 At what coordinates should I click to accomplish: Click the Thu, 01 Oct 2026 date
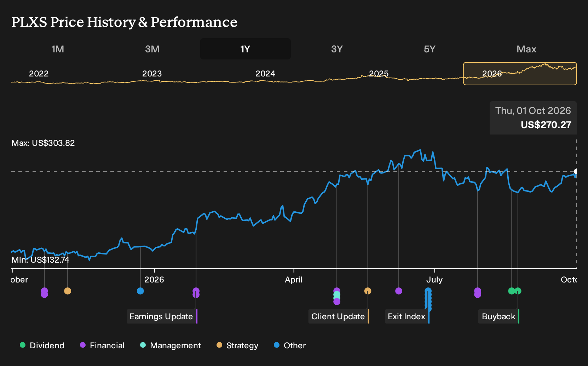[x=533, y=111]
